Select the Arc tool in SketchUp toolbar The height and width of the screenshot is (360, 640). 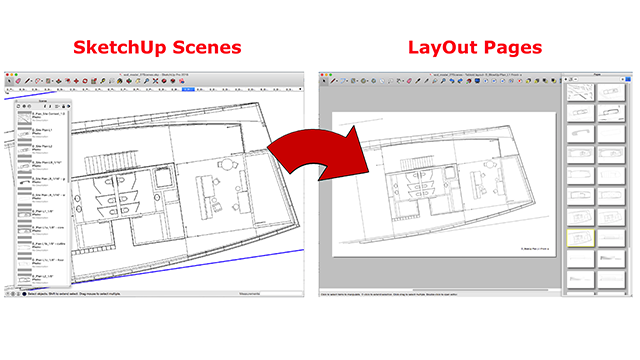tap(38, 81)
